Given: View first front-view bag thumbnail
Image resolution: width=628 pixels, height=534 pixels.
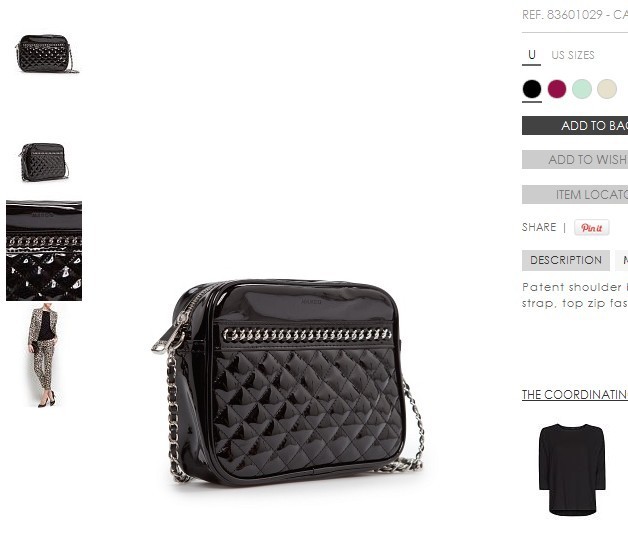Looking at the screenshot, I should tap(46, 54).
